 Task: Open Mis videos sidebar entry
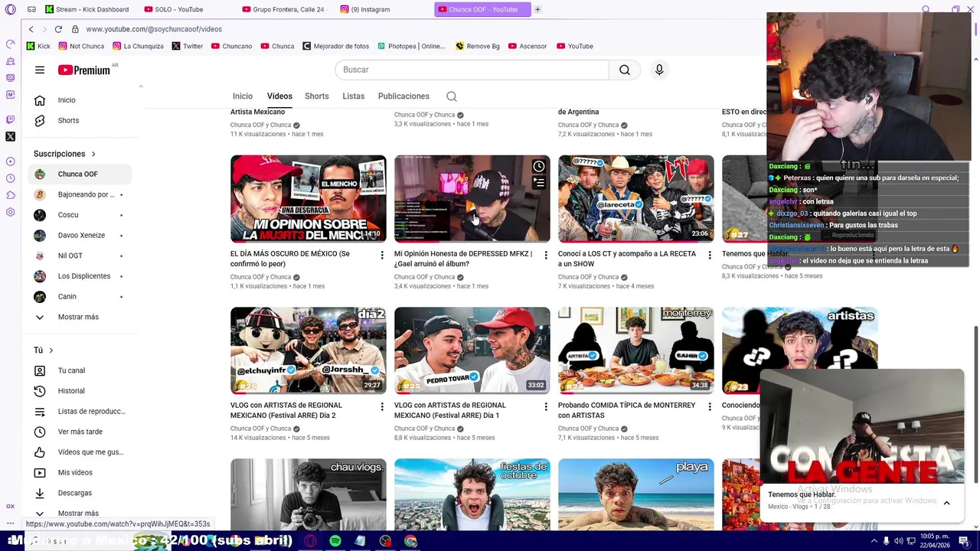tap(80, 473)
